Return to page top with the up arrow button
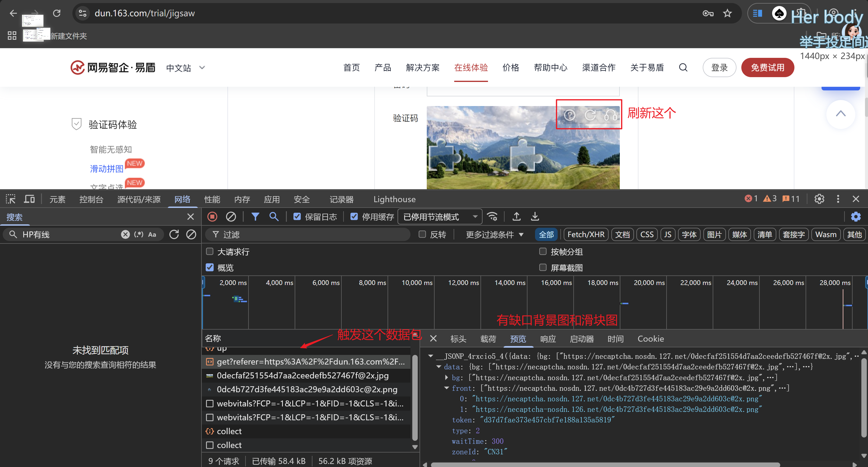 click(841, 114)
